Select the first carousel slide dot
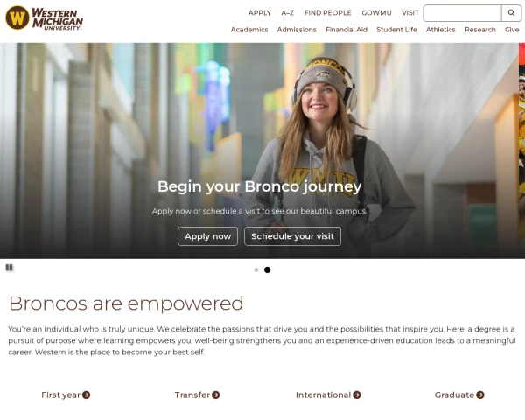 [x=256, y=270]
